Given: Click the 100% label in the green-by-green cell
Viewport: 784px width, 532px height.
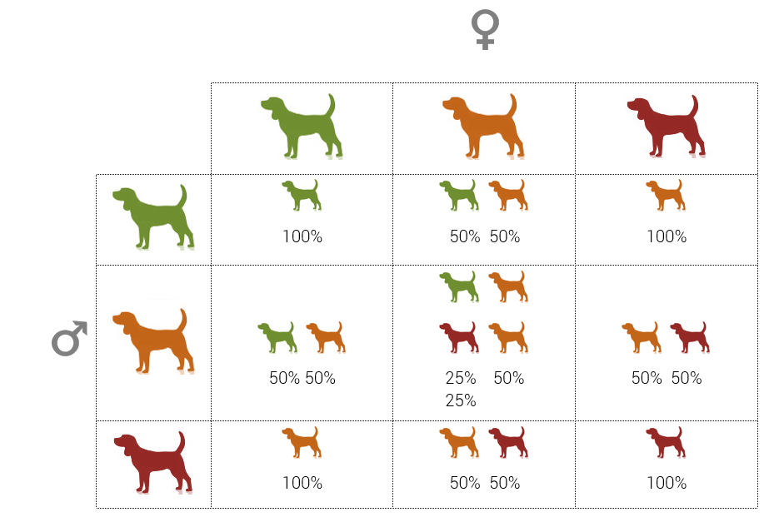Looking at the screenshot, I should click(x=302, y=236).
